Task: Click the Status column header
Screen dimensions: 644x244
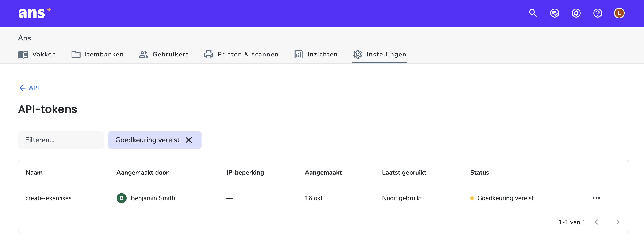Action: pos(480,172)
